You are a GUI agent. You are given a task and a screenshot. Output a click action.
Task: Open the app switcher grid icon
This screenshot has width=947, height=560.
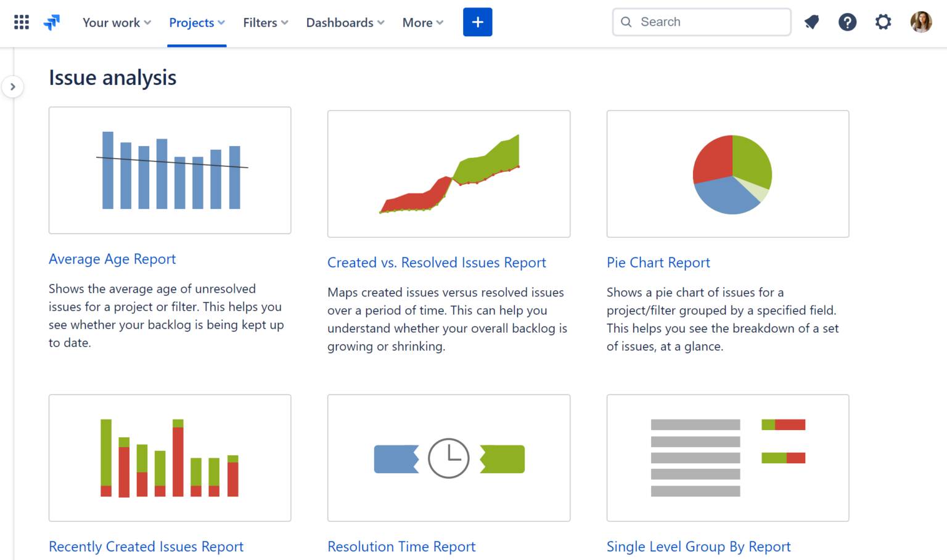point(21,22)
